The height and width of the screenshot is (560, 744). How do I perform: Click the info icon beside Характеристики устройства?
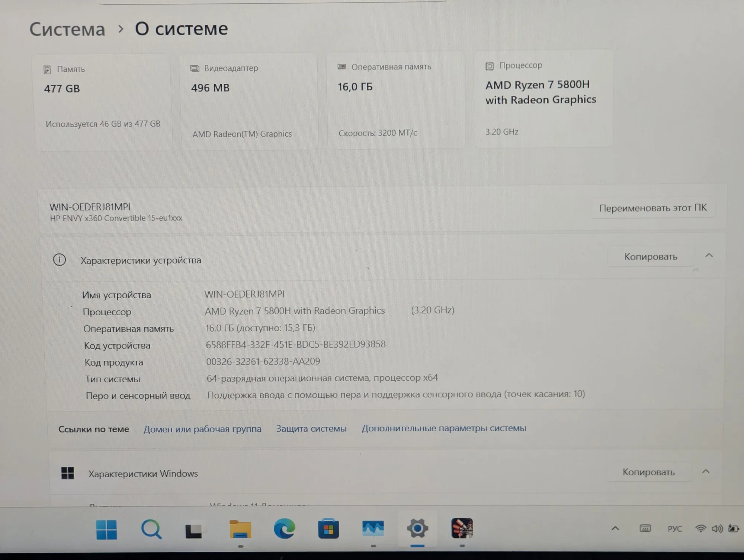[60, 260]
